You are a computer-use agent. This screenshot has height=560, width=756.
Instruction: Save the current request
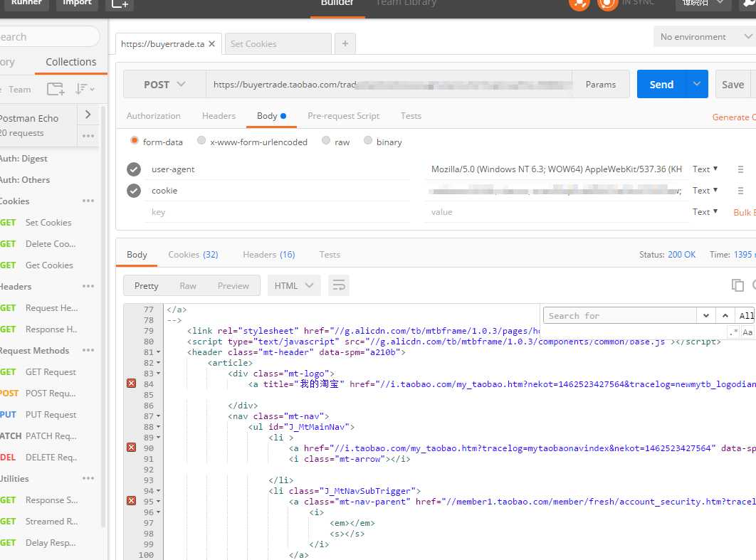pyautogui.click(x=733, y=85)
